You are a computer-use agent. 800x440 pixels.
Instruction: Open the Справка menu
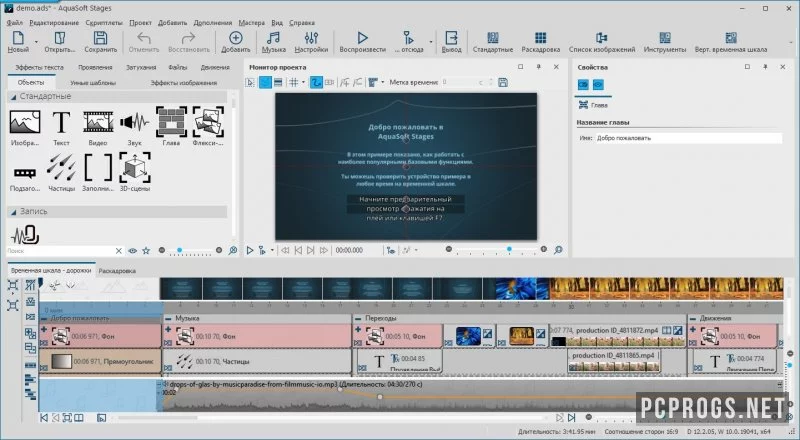coord(302,22)
